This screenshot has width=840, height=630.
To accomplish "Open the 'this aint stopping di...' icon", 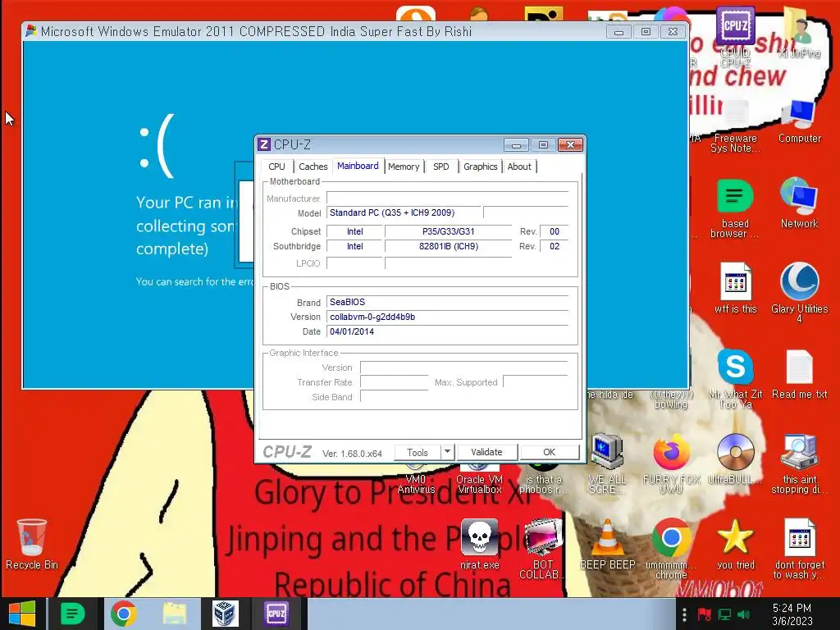I will point(799,463).
